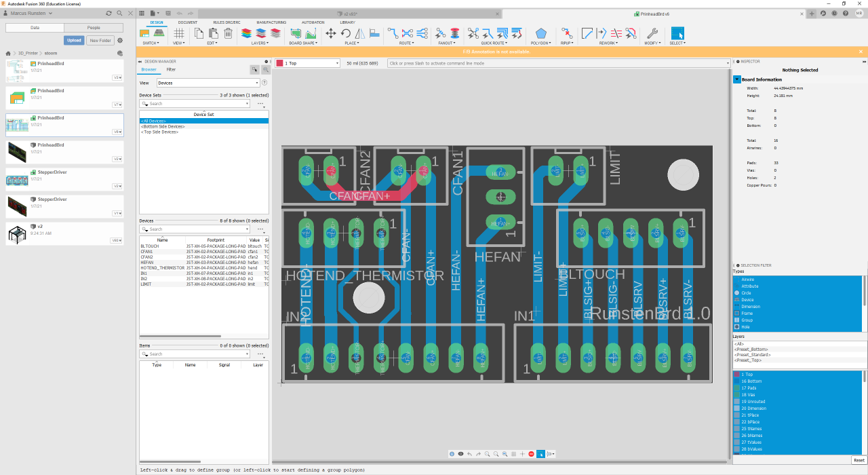Toggle layer 21 tPlace in selection filter

click(797, 415)
